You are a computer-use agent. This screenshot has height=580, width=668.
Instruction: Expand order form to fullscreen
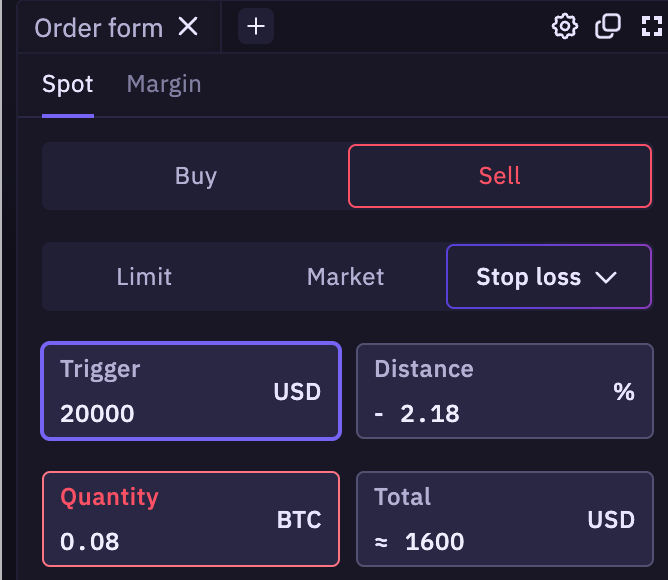tap(652, 27)
